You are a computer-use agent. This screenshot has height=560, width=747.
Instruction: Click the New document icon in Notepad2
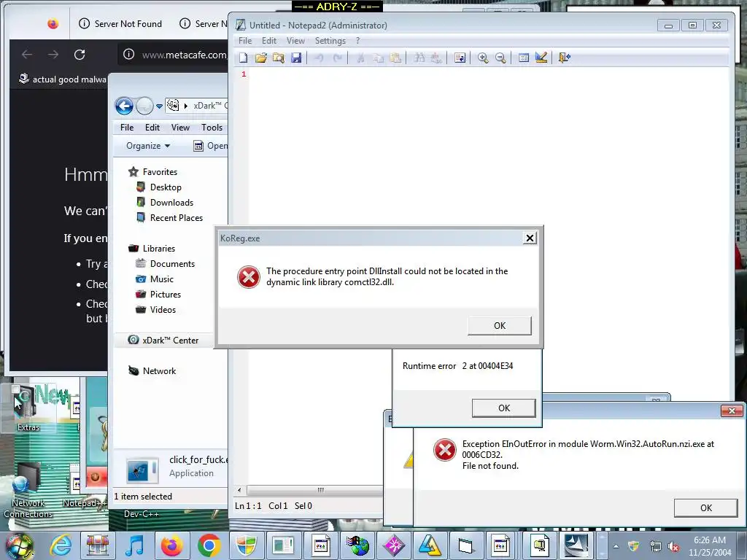(244, 58)
